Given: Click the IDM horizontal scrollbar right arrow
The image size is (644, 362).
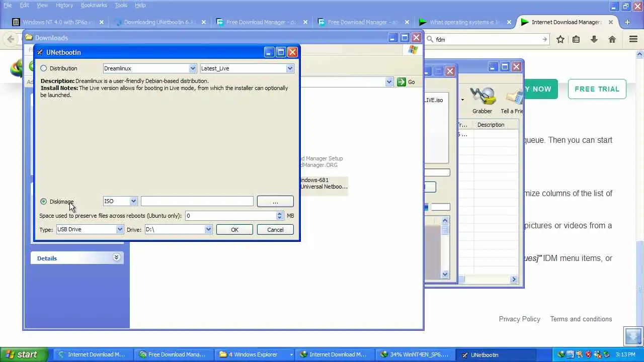Looking at the screenshot, I should [514, 279].
